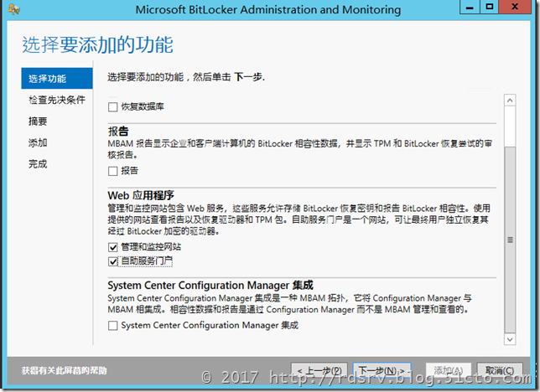This screenshot has height=392, width=540.
Task: Click the scrollbar down arrow
Action: (x=510, y=339)
